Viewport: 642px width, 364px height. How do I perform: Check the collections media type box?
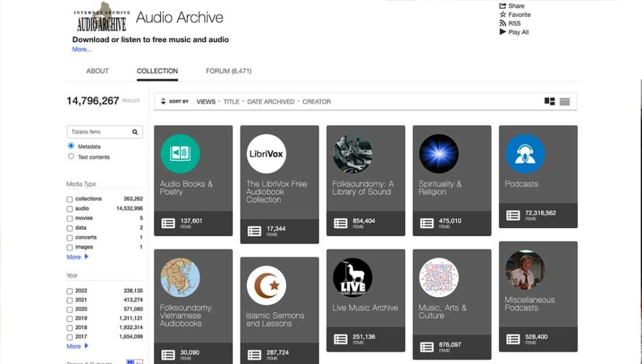pos(70,200)
